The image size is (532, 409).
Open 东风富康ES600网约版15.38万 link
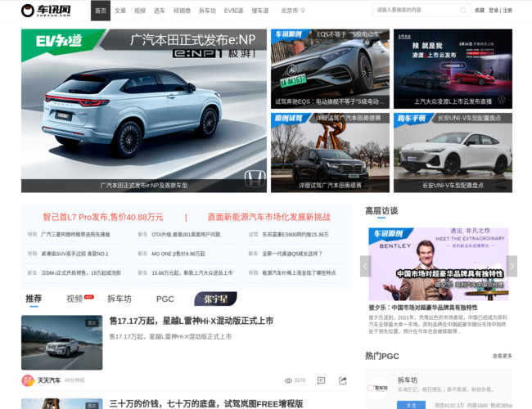coord(295,234)
